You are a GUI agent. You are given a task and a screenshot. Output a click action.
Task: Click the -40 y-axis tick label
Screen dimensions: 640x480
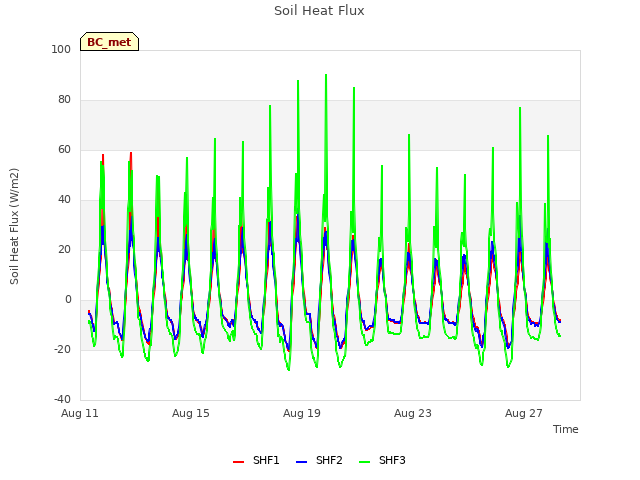pos(62,400)
